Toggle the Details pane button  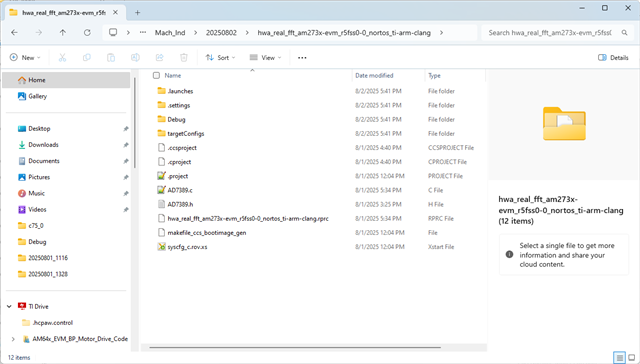coord(613,58)
